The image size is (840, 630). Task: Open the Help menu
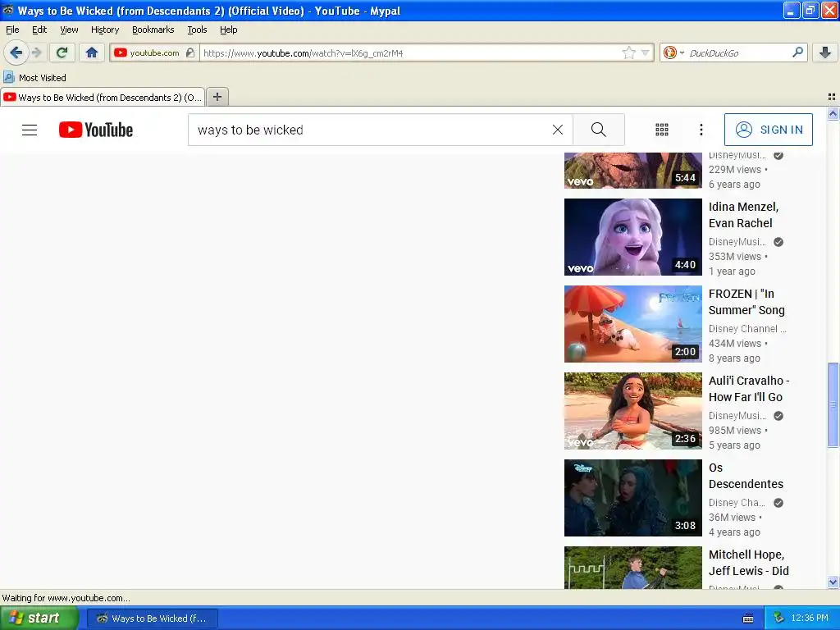pyautogui.click(x=229, y=30)
